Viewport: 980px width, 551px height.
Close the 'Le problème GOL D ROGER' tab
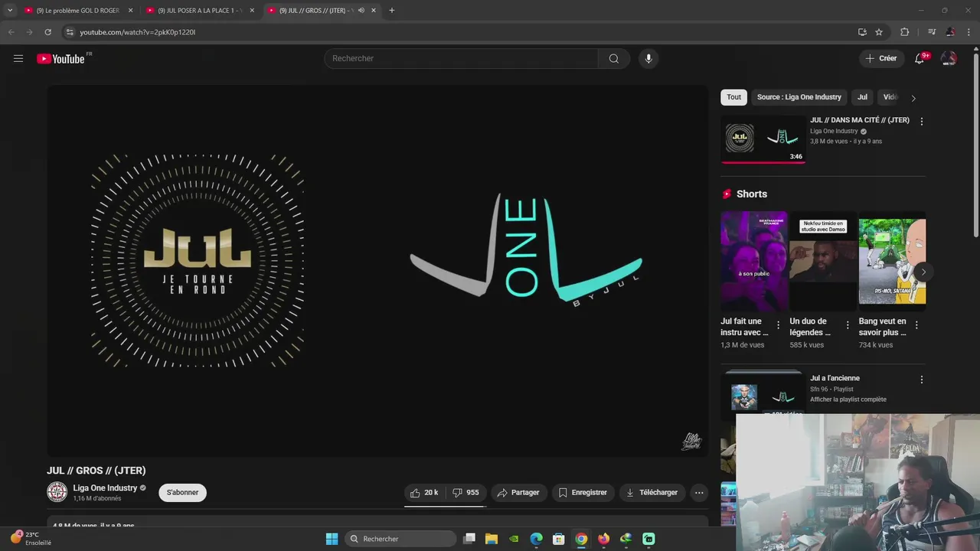[x=130, y=11]
